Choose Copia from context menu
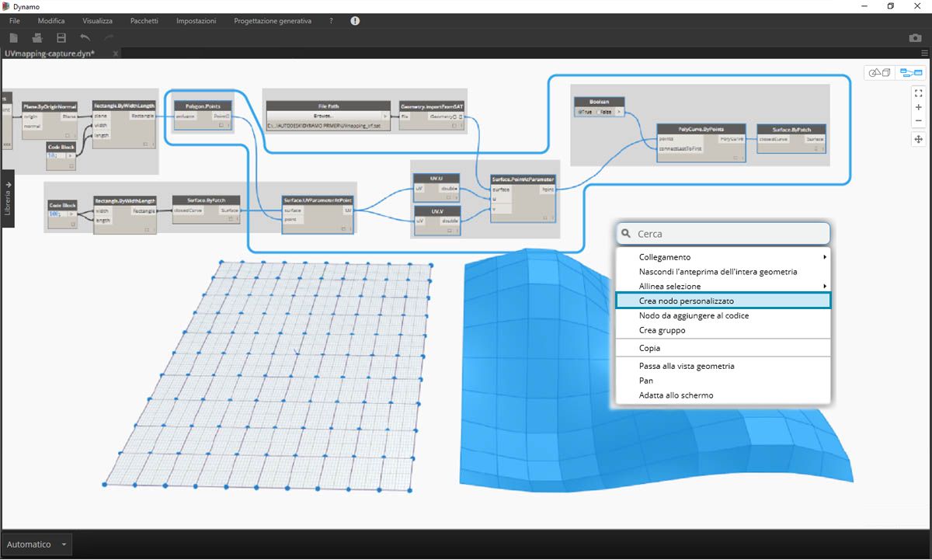The image size is (932, 560). point(723,348)
